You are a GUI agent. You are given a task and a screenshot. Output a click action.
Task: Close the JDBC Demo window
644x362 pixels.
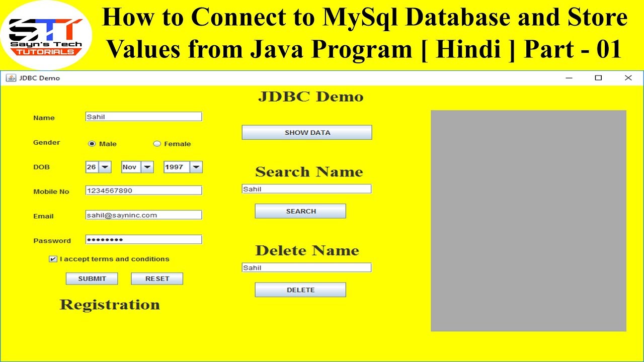[628, 78]
